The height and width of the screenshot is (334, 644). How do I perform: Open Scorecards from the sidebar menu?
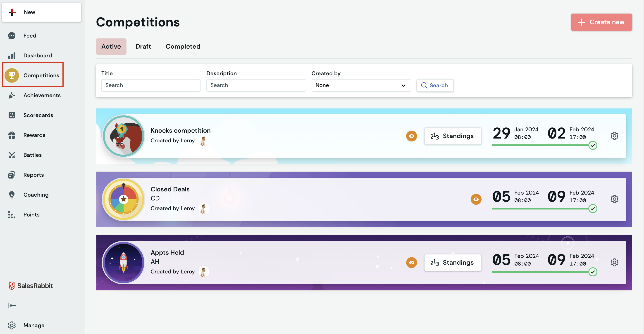point(38,115)
